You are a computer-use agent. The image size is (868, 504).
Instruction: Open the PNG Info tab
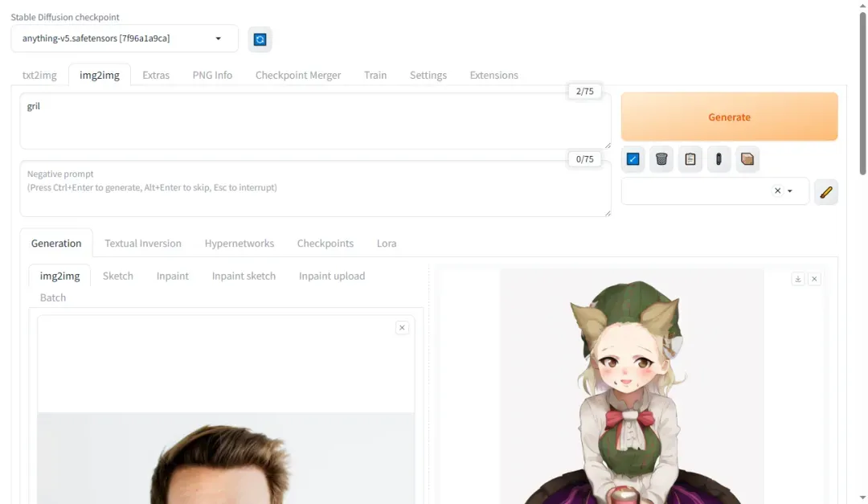coord(212,75)
